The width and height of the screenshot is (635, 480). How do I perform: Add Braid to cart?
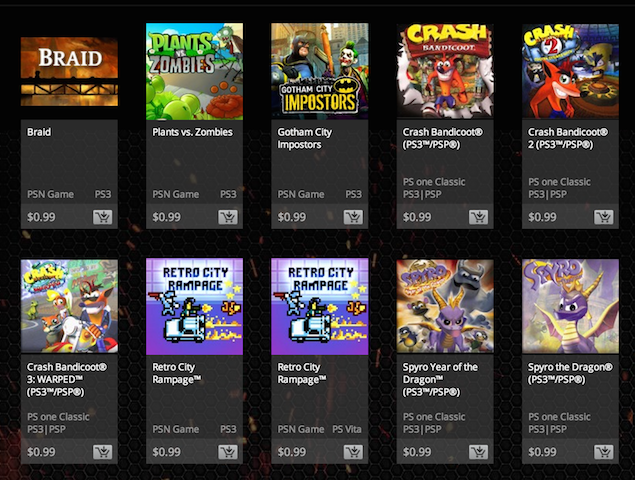coord(102,217)
